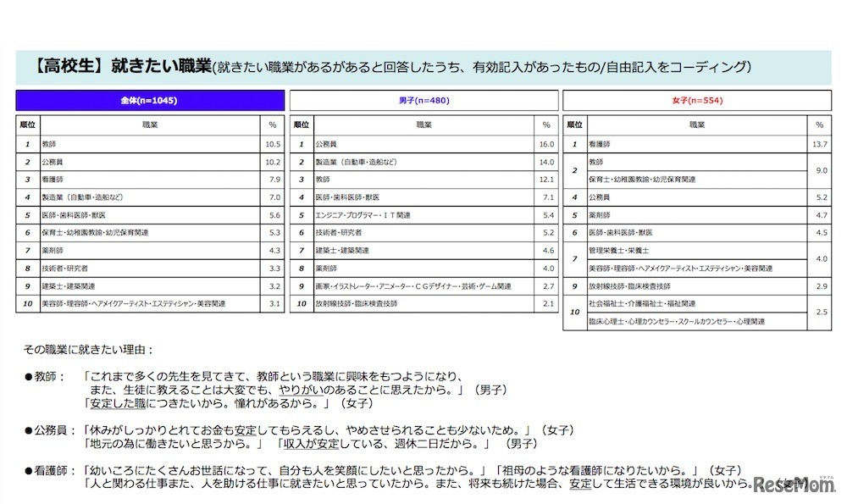Click the 16.0 percentage for 公務員

tap(547, 144)
